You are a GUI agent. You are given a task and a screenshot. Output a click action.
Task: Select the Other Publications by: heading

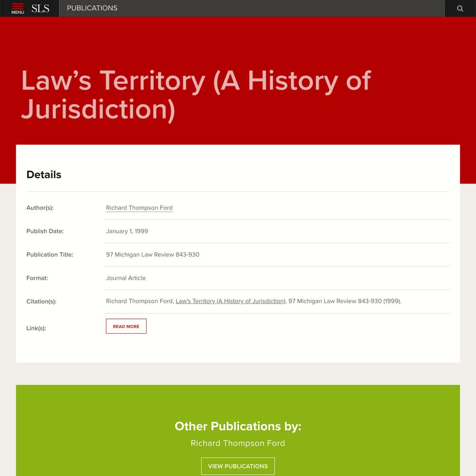point(238,426)
